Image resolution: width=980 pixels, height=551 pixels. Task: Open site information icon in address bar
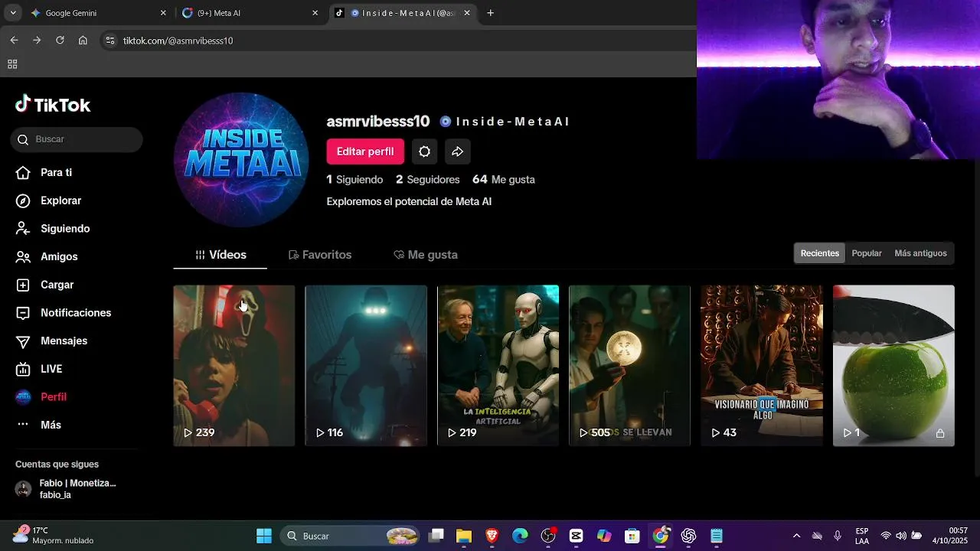point(110,41)
